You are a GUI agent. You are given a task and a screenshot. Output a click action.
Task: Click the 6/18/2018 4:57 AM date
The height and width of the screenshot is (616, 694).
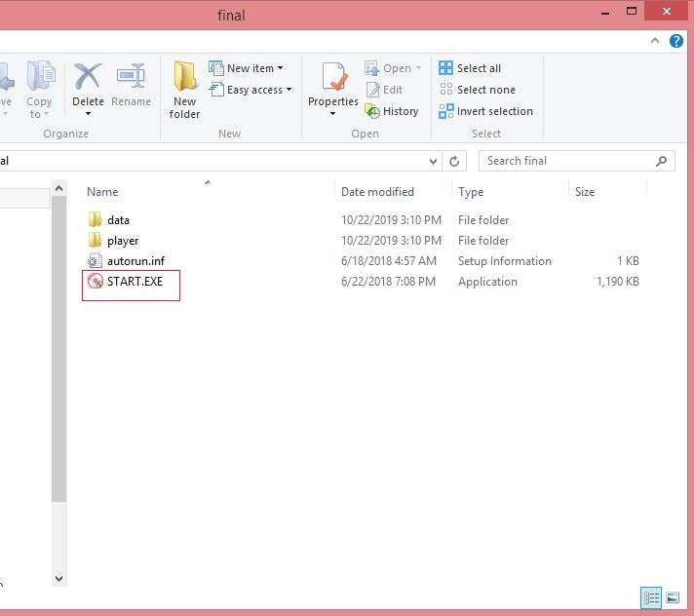tap(389, 261)
